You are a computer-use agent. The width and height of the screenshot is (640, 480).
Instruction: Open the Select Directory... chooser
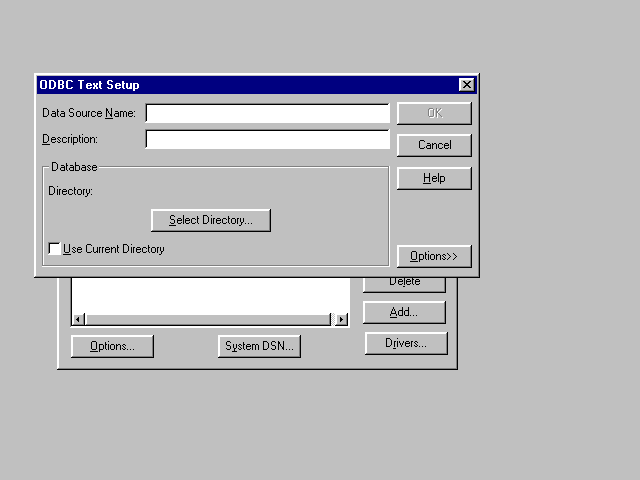[211, 220]
